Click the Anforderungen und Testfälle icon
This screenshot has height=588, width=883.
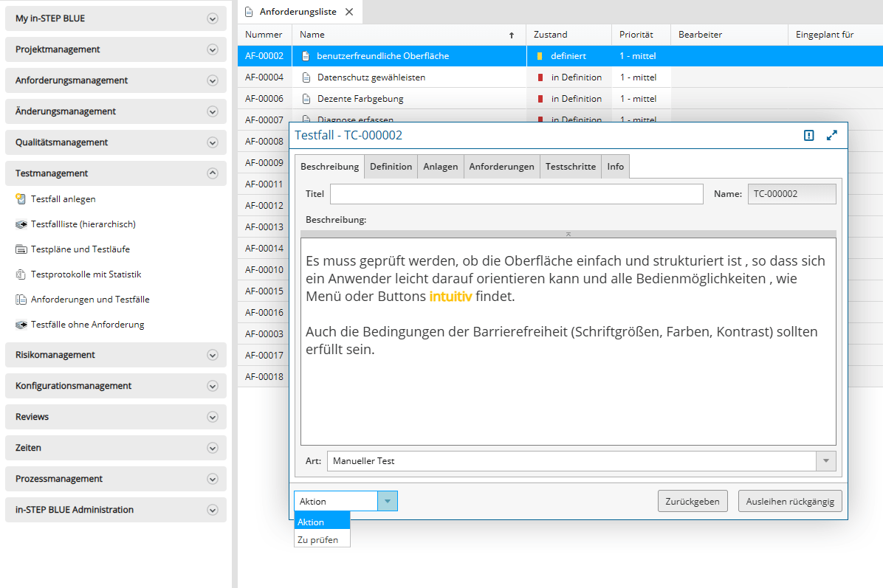tap(21, 300)
